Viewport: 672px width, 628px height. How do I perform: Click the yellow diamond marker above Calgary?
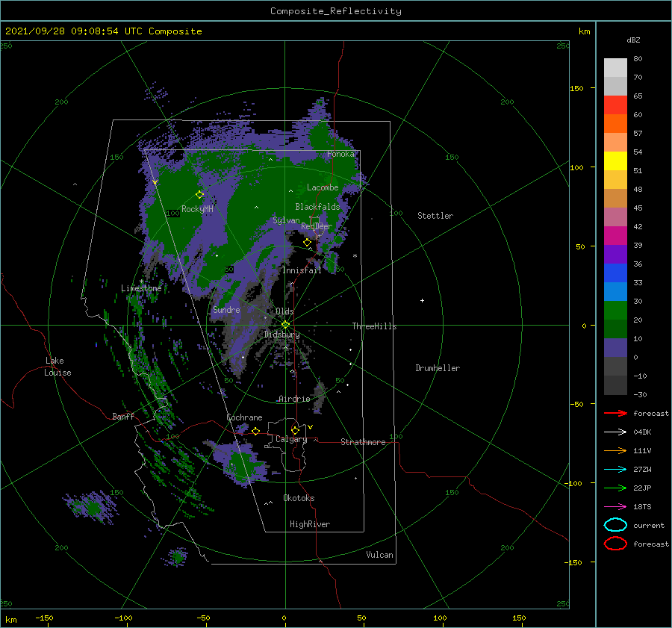295,430
